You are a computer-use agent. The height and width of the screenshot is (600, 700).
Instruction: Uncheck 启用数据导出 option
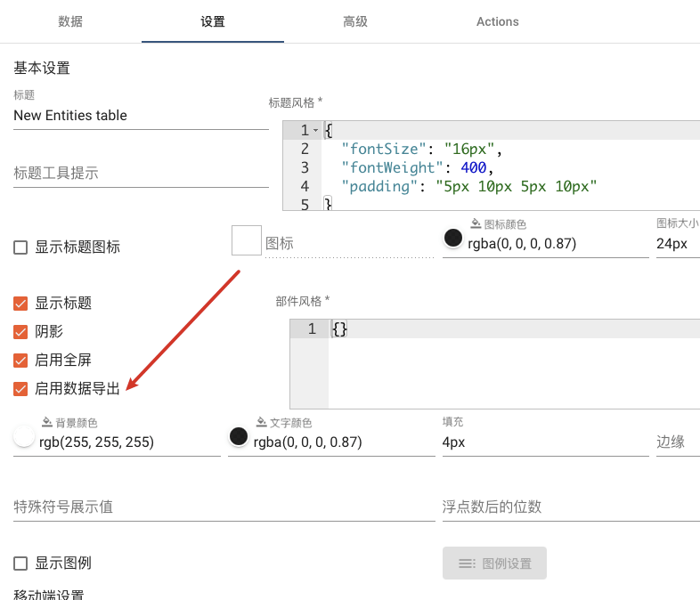click(20, 389)
